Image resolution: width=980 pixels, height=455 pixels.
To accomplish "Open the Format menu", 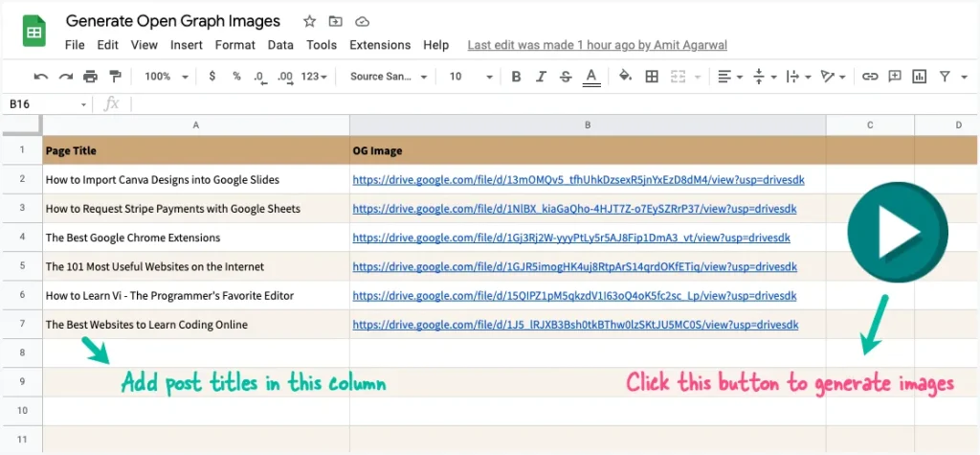I will click(x=234, y=45).
